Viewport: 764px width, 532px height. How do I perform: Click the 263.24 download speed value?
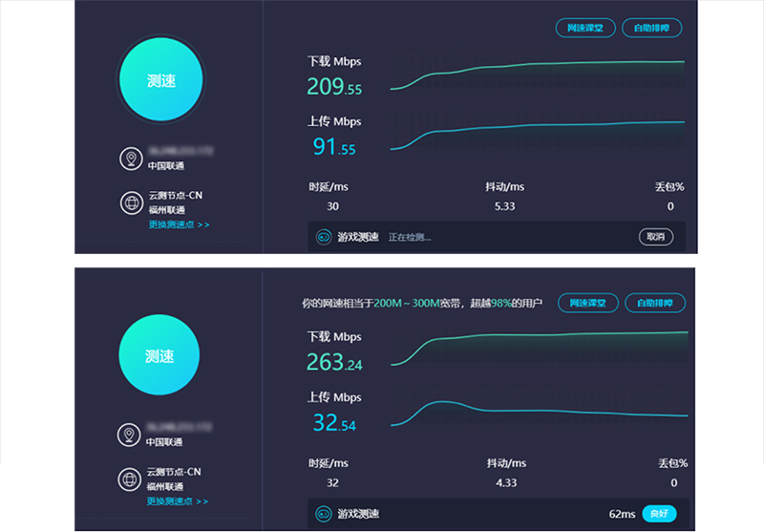pos(334,363)
